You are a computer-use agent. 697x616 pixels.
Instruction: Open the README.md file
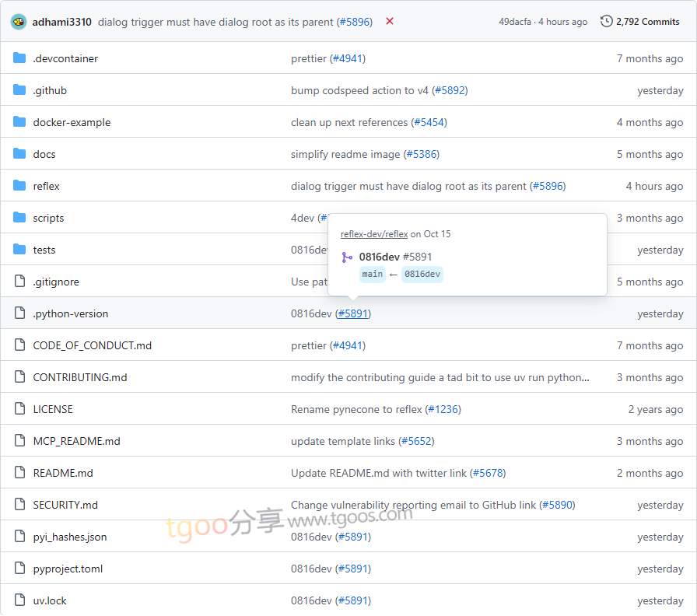tap(63, 473)
